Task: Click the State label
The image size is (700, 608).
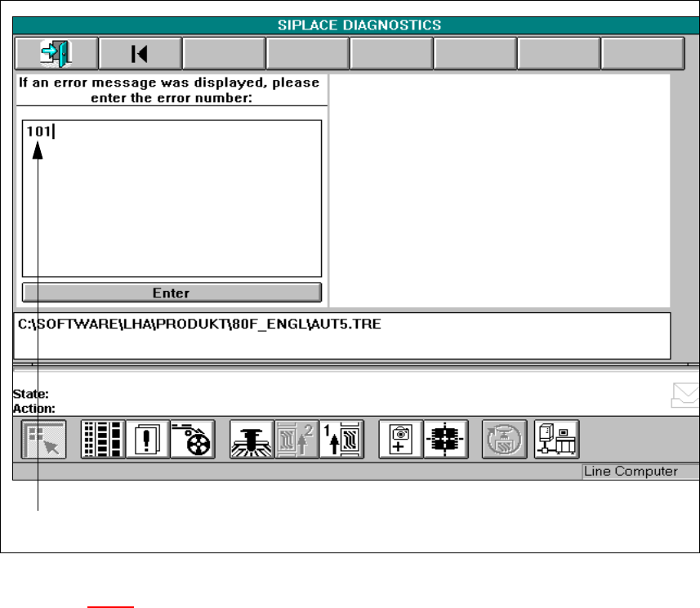Action: [x=30, y=394]
